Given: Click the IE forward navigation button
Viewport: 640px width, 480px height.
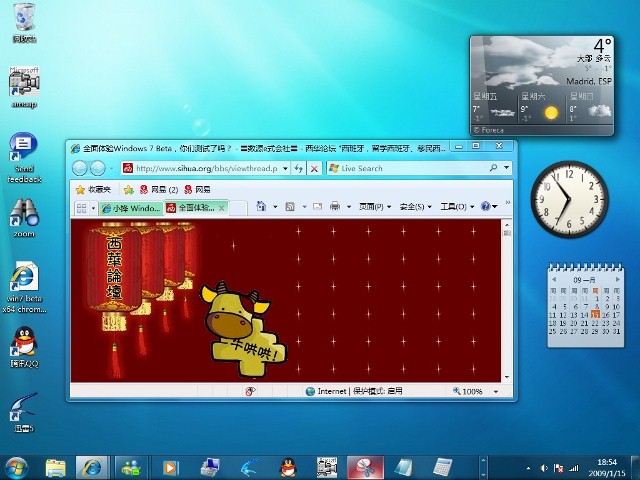Looking at the screenshot, I should click(98, 168).
